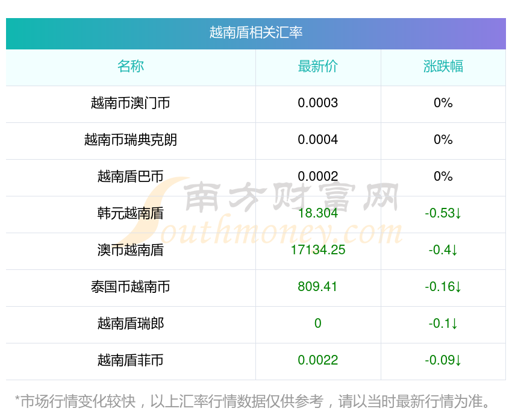
Task: Click the 澳币越南盾 row name
Action: [131, 250]
